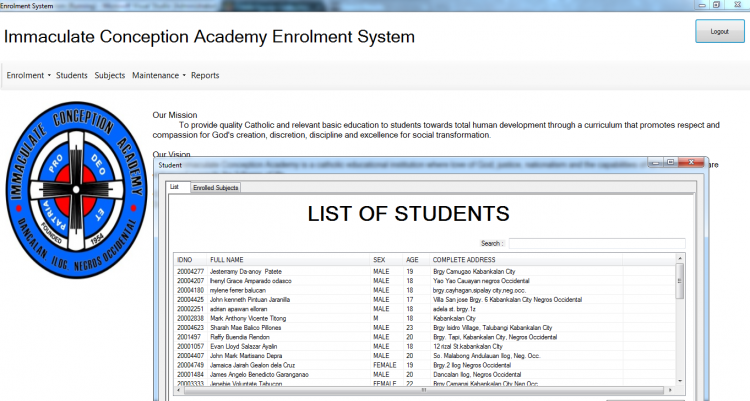Select student row 20004277
750x401 pixels.
[x=425, y=271]
